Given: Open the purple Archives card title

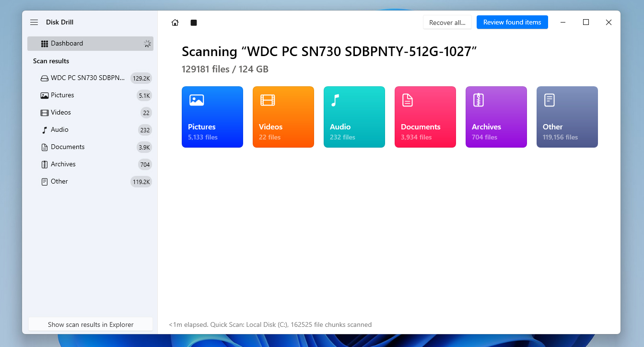Looking at the screenshot, I should (x=486, y=127).
